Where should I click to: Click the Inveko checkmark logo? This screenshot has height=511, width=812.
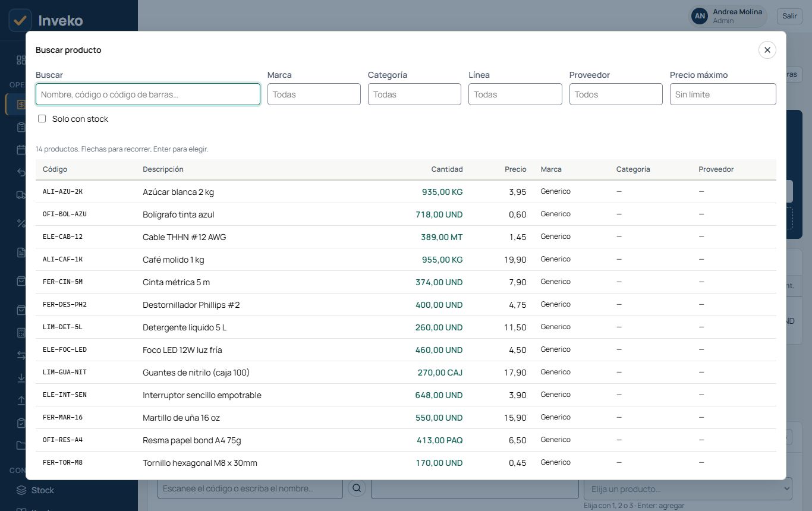(20, 20)
